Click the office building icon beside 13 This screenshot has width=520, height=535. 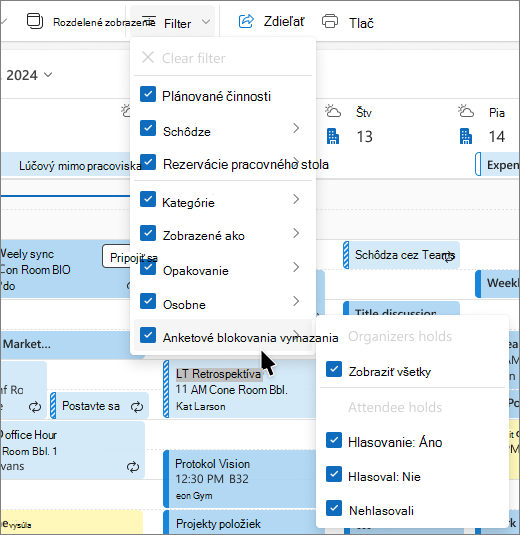pyautogui.click(x=333, y=136)
